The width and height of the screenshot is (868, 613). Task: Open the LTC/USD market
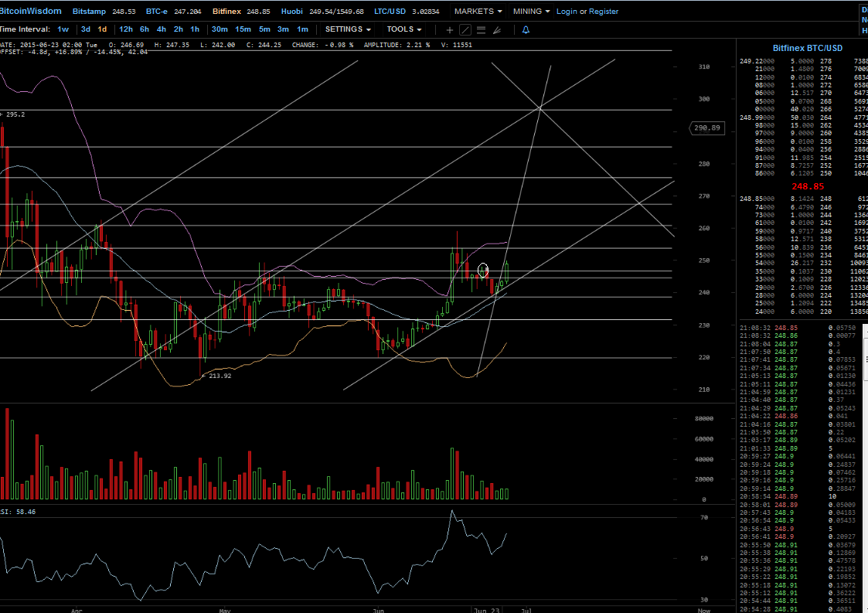[x=390, y=11]
